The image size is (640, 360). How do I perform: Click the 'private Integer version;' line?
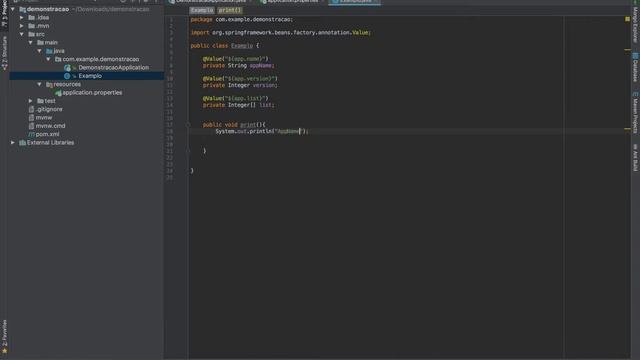(x=240, y=85)
